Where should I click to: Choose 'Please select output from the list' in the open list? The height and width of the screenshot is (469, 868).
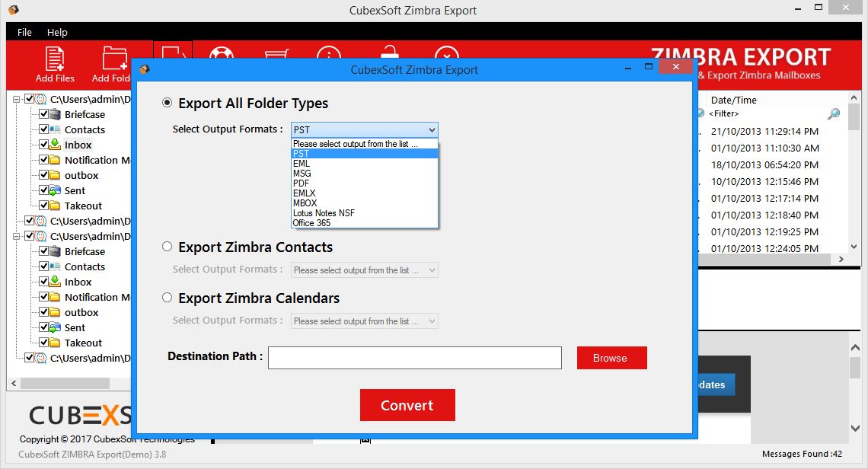click(365, 144)
